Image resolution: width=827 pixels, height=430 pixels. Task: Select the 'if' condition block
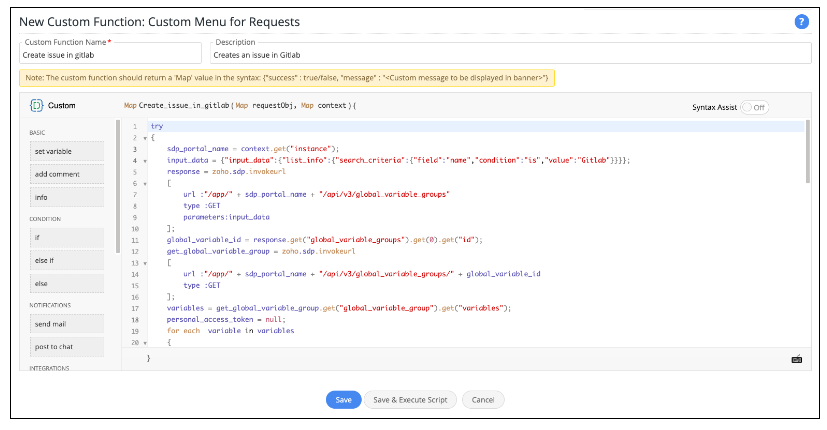tap(67, 237)
